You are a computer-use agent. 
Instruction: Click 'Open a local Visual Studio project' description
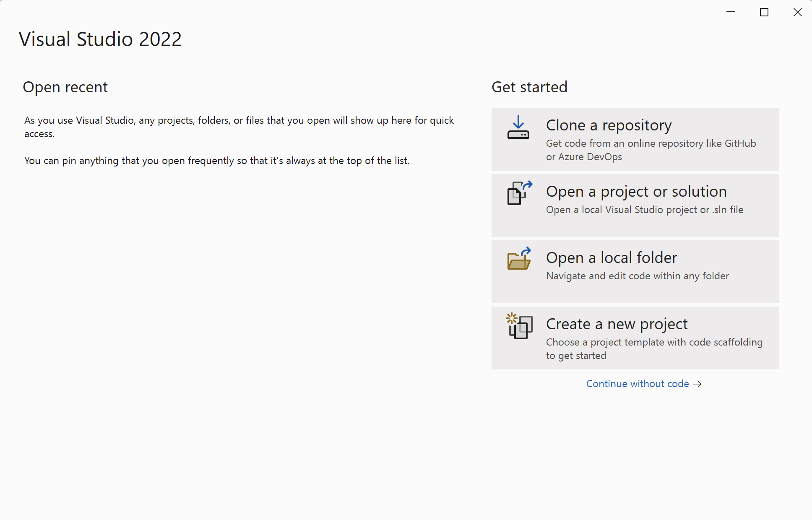tap(644, 210)
